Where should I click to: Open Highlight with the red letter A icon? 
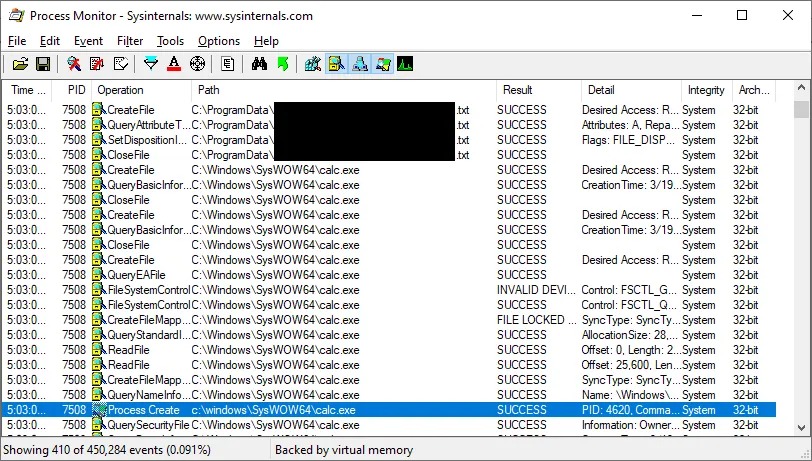(x=174, y=64)
